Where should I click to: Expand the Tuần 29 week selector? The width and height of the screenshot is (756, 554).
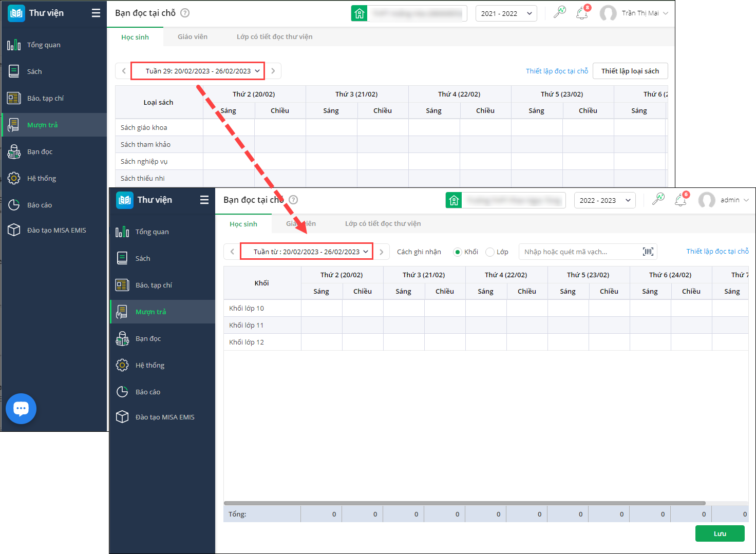(198, 71)
